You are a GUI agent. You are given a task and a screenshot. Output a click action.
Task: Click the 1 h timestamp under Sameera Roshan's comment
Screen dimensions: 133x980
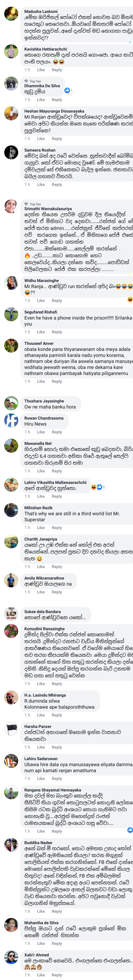(27, 185)
